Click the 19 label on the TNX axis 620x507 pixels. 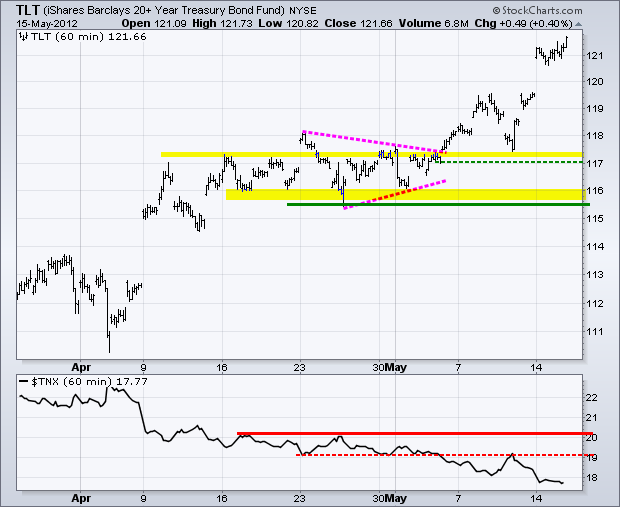pyautogui.click(x=592, y=458)
